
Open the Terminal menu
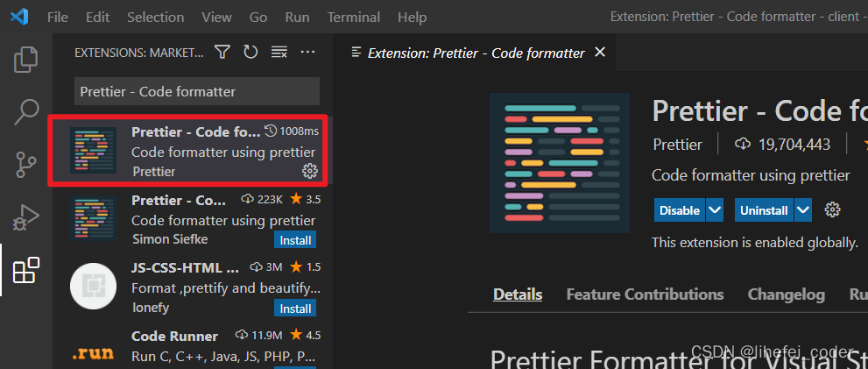[x=354, y=18]
